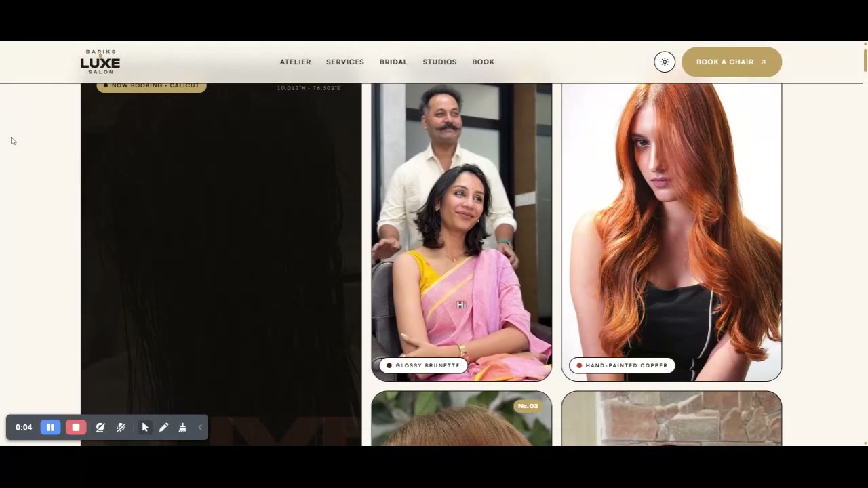Select the pen drawing tool in recorder
Viewport: 868px width, 488px height.
[x=163, y=427]
